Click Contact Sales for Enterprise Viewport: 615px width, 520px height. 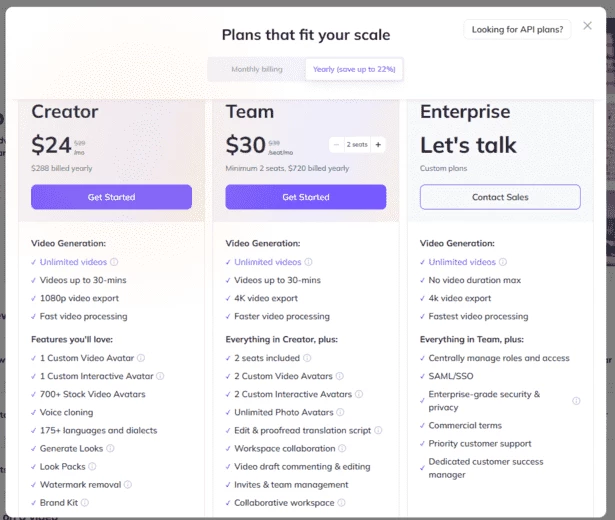coord(500,197)
